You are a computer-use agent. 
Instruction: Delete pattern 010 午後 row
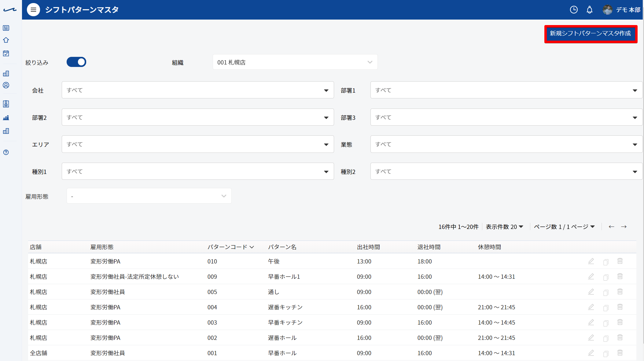[620, 261]
